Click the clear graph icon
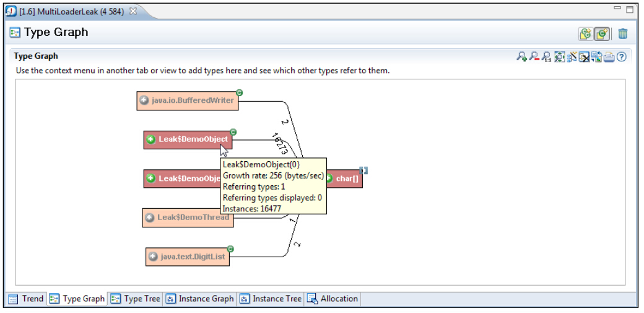The height and width of the screenshot is (313, 644). click(584, 57)
